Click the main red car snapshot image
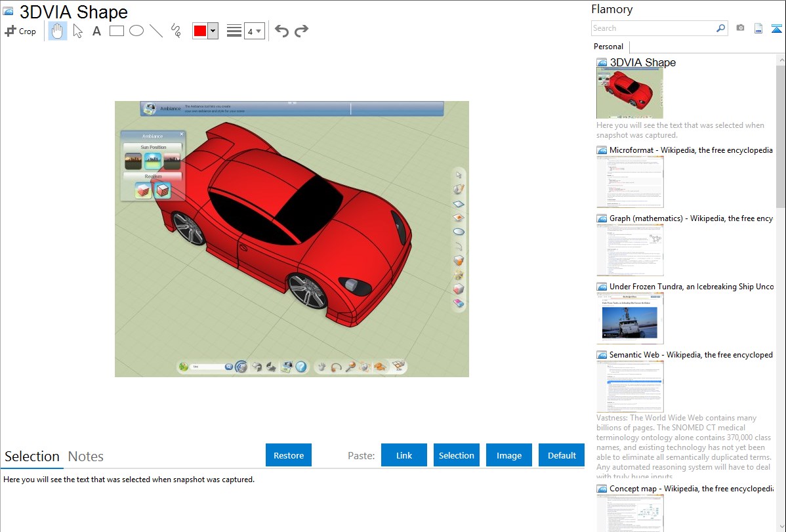 tap(292, 239)
